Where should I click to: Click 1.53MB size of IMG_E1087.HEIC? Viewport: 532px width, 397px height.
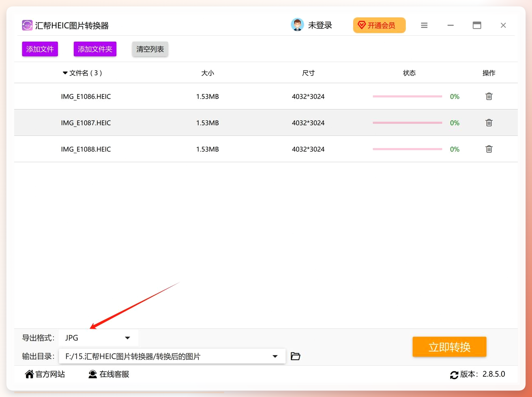208,123
